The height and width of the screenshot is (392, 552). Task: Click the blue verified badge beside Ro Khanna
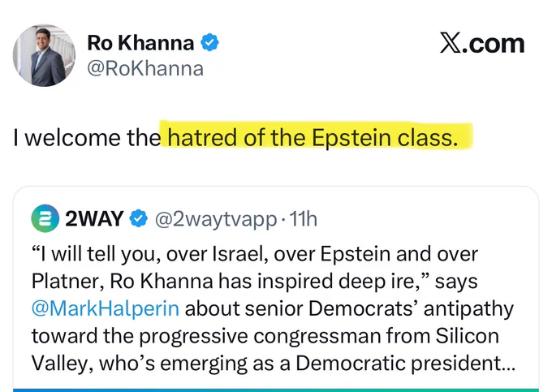[209, 42]
